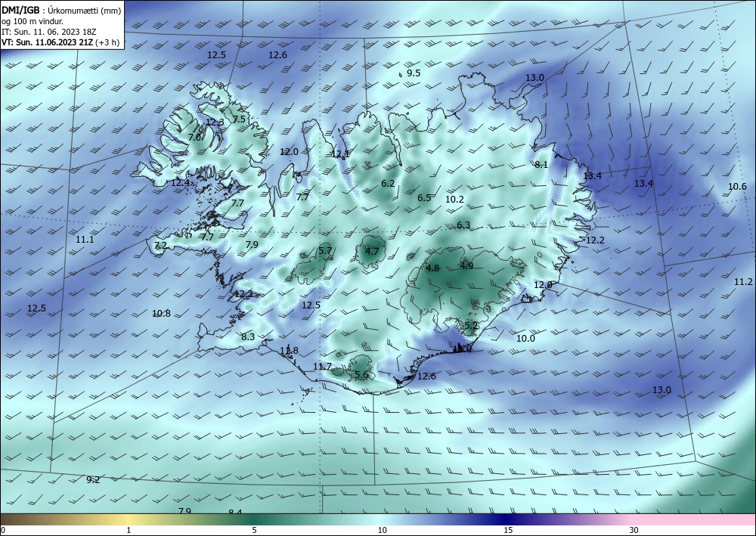The height and width of the screenshot is (536, 756).
Task: Click the 11.8 value on the map
Action: pyautogui.click(x=290, y=351)
